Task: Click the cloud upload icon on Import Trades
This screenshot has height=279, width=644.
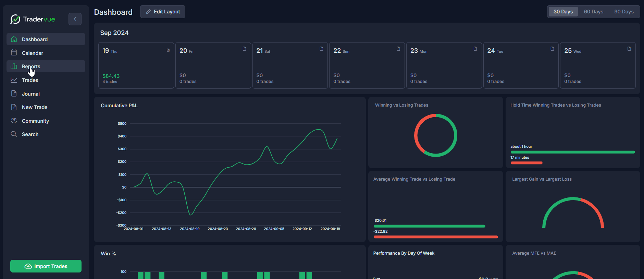Action: click(28, 266)
